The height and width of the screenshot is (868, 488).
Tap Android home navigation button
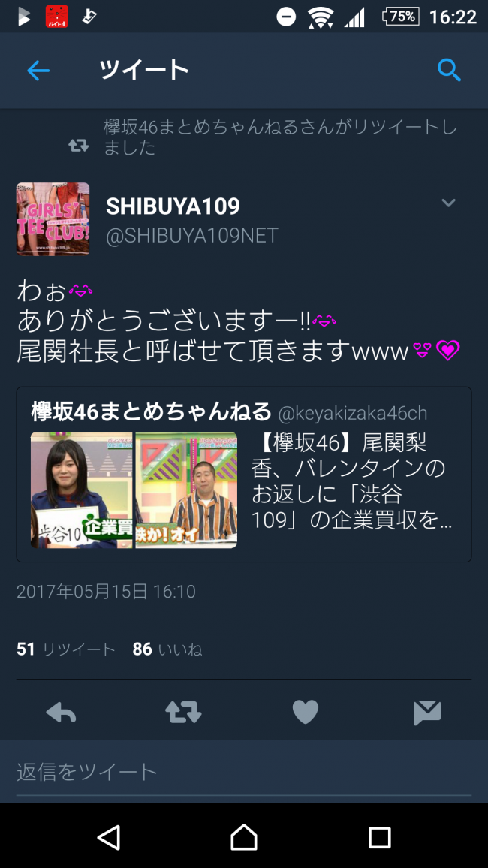pos(244,837)
